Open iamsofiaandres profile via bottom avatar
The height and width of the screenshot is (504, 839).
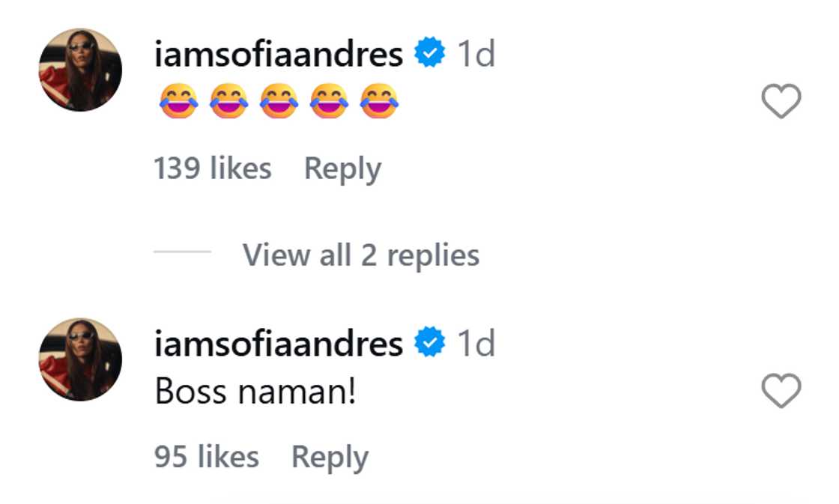click(x=79, y=358)
